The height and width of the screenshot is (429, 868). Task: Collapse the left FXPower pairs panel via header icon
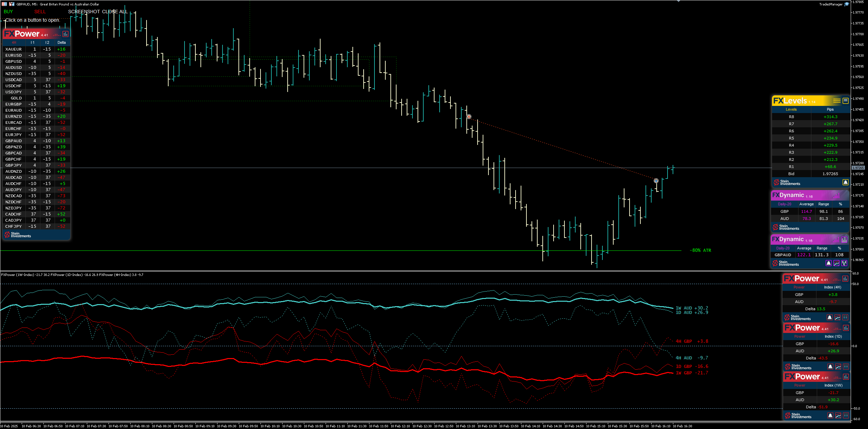[x=65, y=34]
